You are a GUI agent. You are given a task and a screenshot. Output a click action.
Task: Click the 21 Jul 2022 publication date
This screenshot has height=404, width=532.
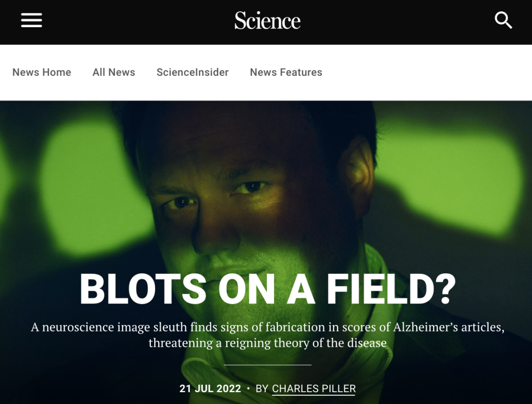pyautogui.click(x=210, y=389)
